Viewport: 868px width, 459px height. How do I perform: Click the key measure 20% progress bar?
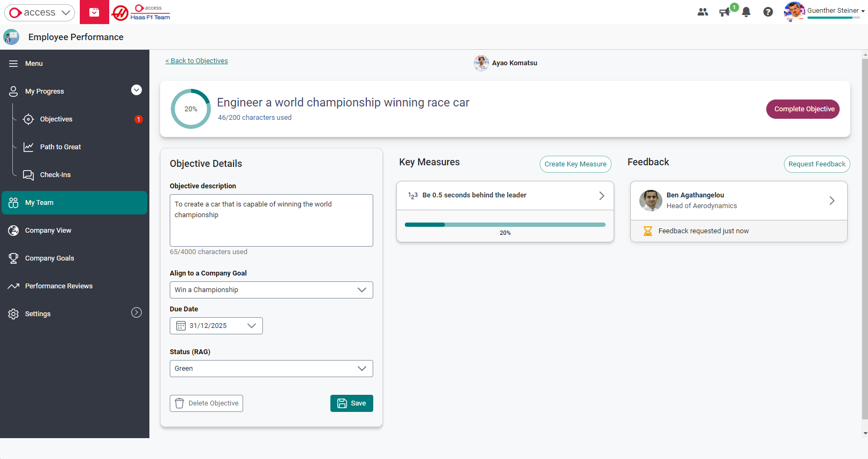(x=505, y=225)
